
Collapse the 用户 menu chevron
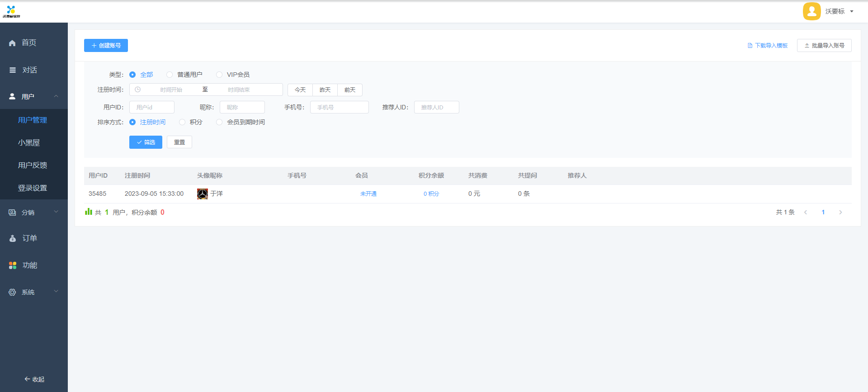56,96
